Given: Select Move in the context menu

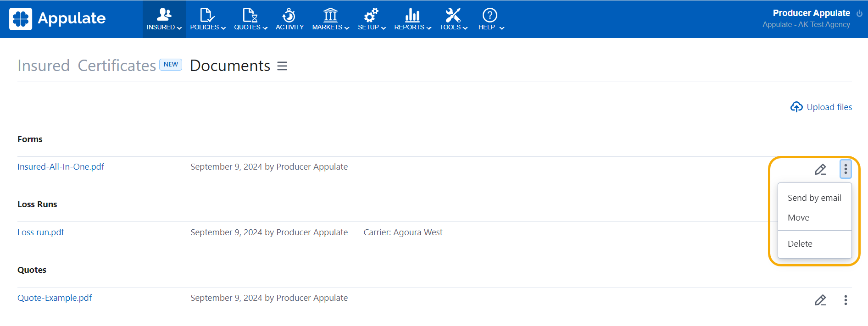Looking at the screenshot, I should pos(798,218).
